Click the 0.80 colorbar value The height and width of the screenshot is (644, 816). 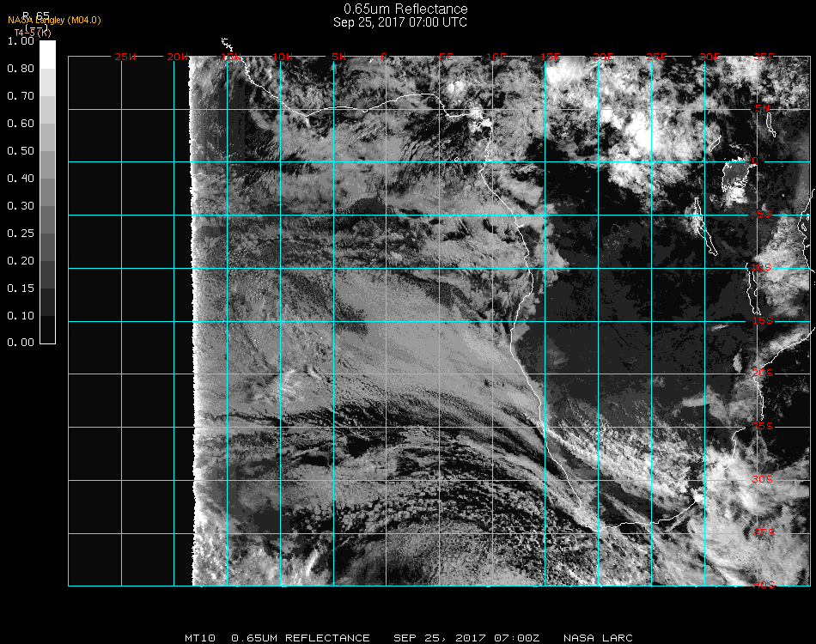click(21, 69)
